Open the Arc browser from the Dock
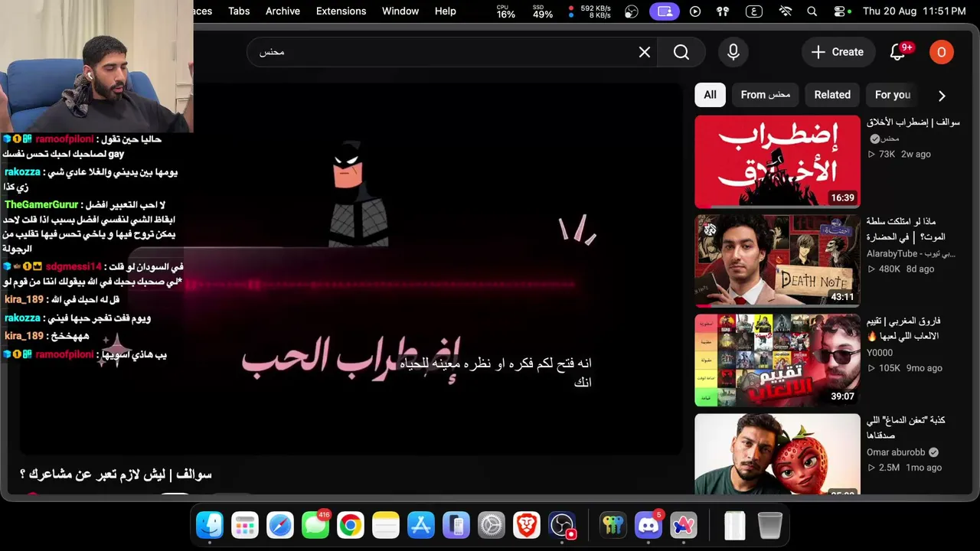 coord(684,525)
